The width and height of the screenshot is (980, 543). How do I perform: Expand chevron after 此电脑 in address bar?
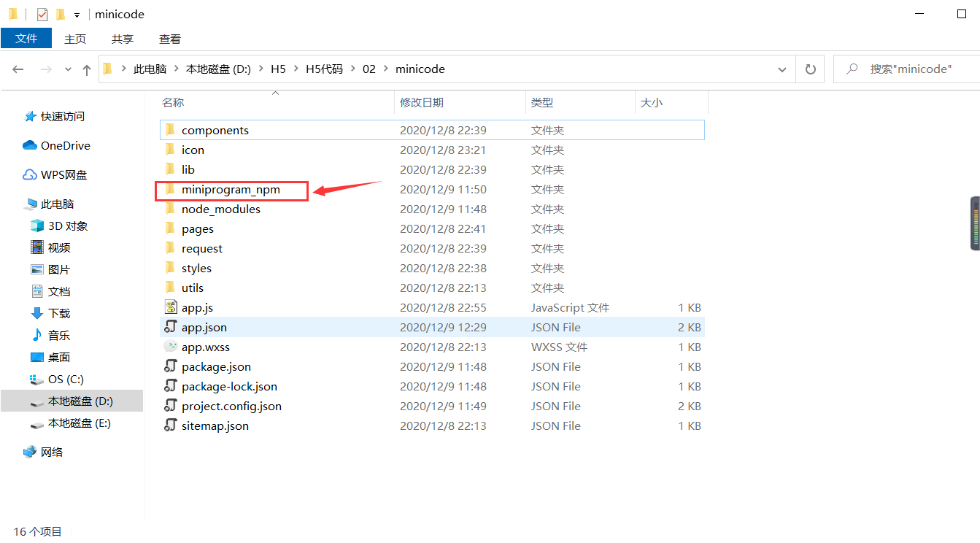[x=177, y=69]
